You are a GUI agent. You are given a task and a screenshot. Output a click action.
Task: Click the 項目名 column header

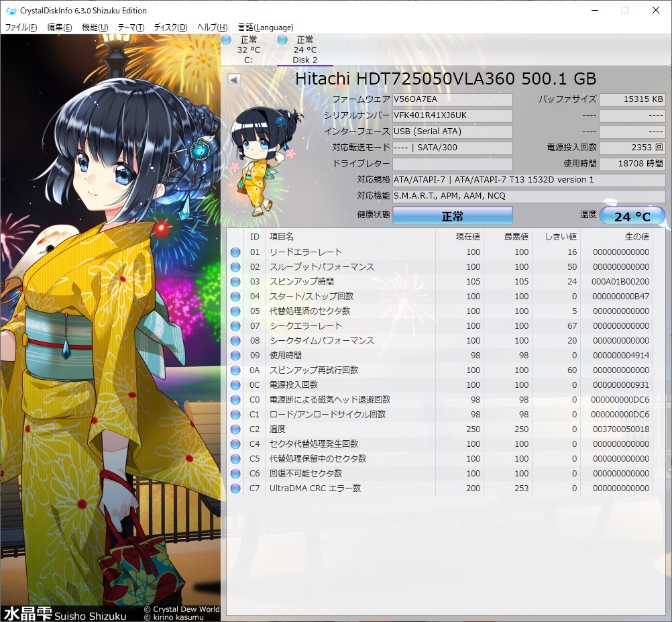350,237
